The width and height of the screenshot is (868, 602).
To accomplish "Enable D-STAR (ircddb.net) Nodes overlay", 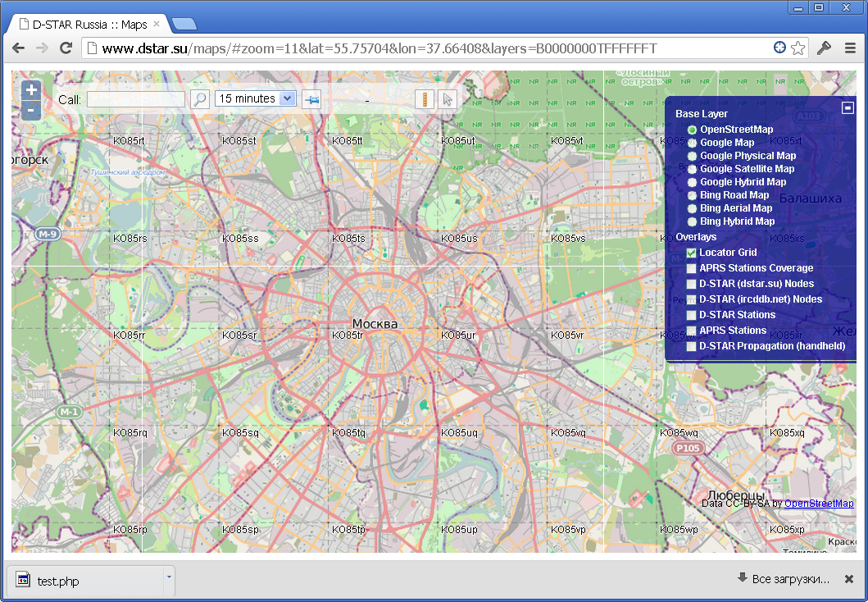I will pos(692,299).
